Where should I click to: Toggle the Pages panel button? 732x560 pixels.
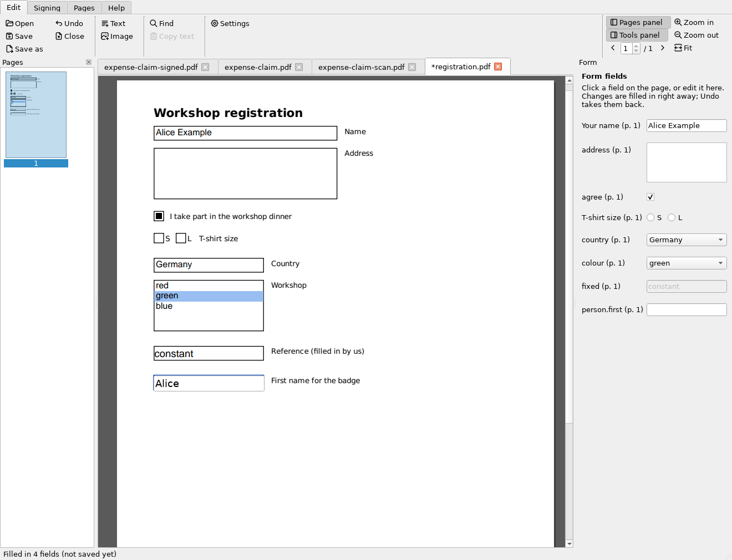click(x=637, y=22)
